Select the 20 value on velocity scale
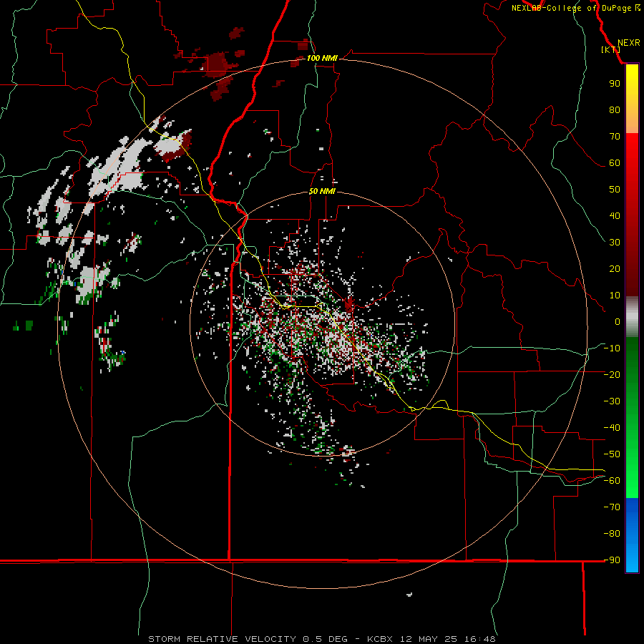The height and width of the screenshot is (644, 644). click(x=615, y=269)
